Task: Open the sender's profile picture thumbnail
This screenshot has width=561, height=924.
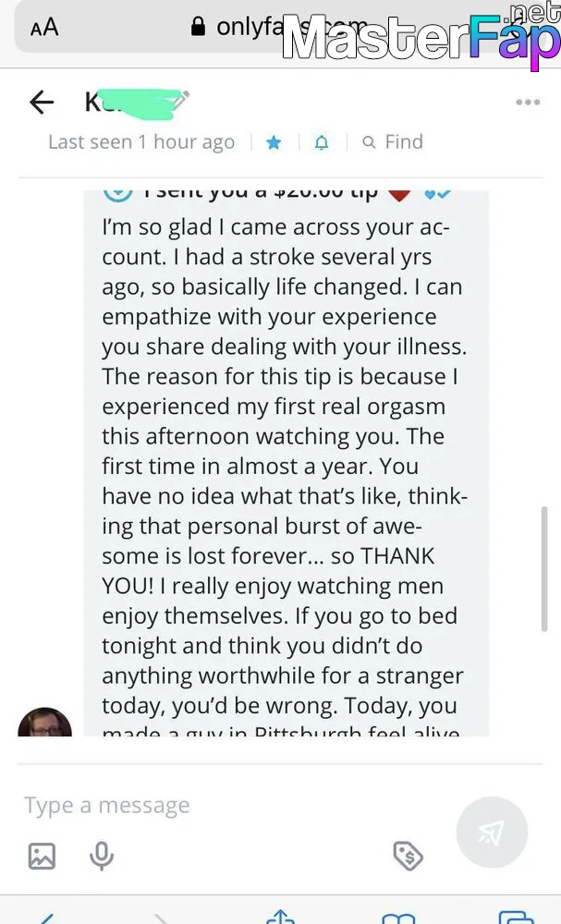Action: 44,723
